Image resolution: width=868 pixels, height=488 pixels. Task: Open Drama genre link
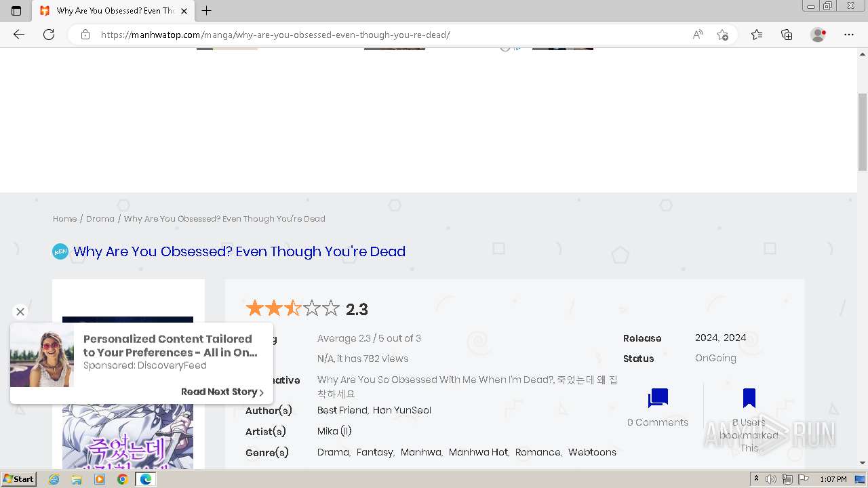333,452
